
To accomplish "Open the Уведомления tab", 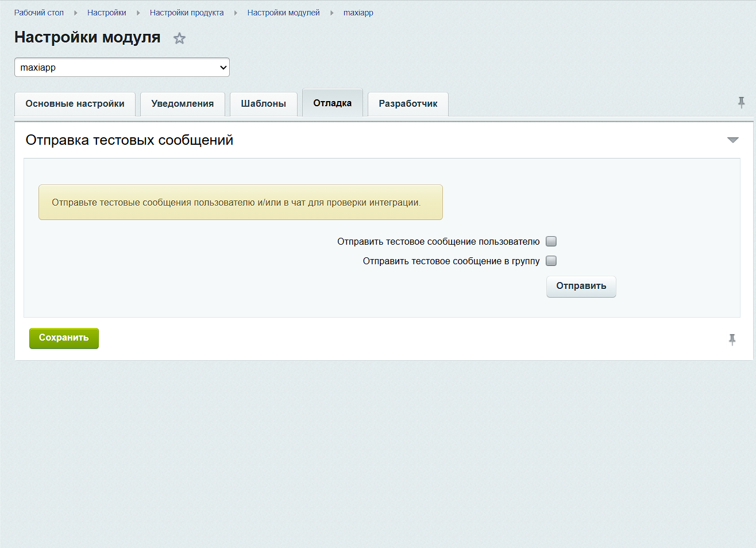I will pos(182,104).
